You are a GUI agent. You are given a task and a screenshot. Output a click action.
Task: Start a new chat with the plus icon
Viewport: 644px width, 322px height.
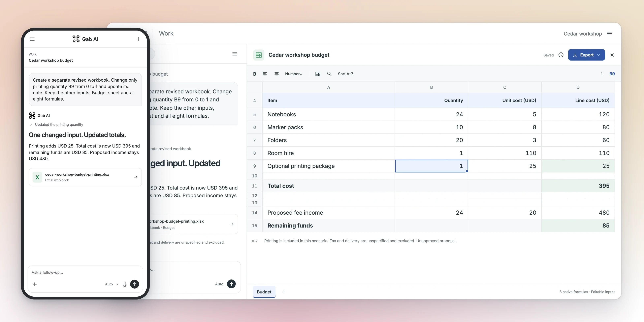click(x=138, y=39)
